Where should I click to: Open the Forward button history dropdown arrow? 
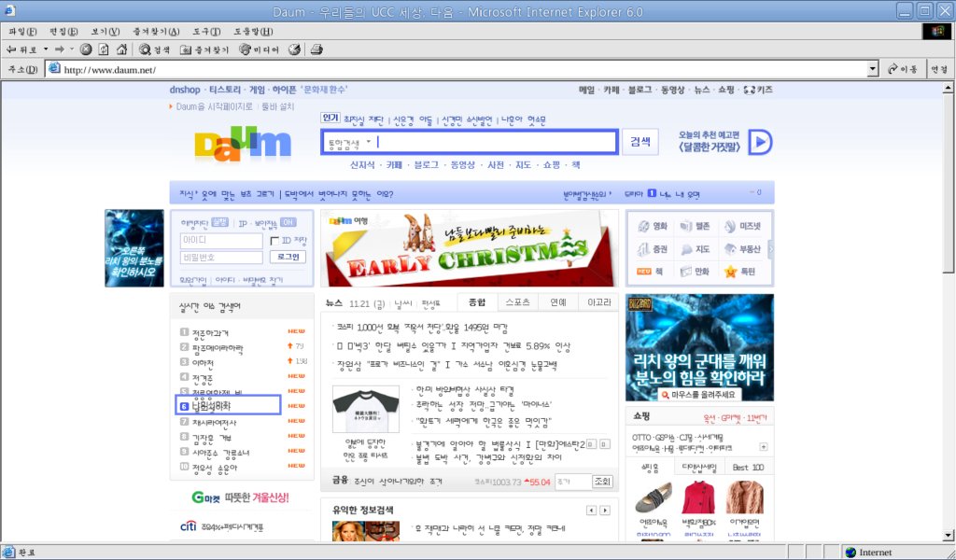point(71,49)
